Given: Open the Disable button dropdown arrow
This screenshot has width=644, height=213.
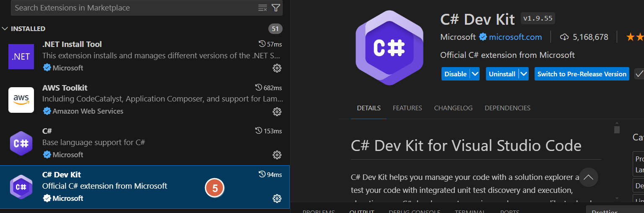Looking at the screenshot, I should [x=475, y=74].
